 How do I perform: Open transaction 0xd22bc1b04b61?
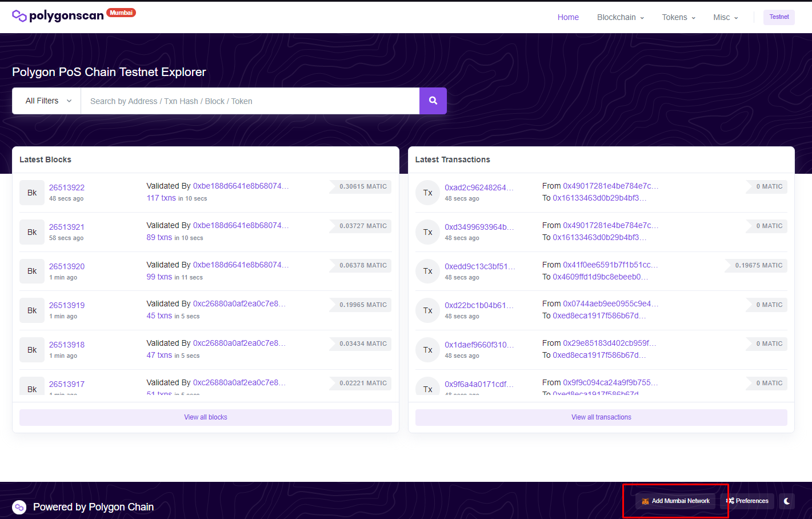tap(479, 305)
